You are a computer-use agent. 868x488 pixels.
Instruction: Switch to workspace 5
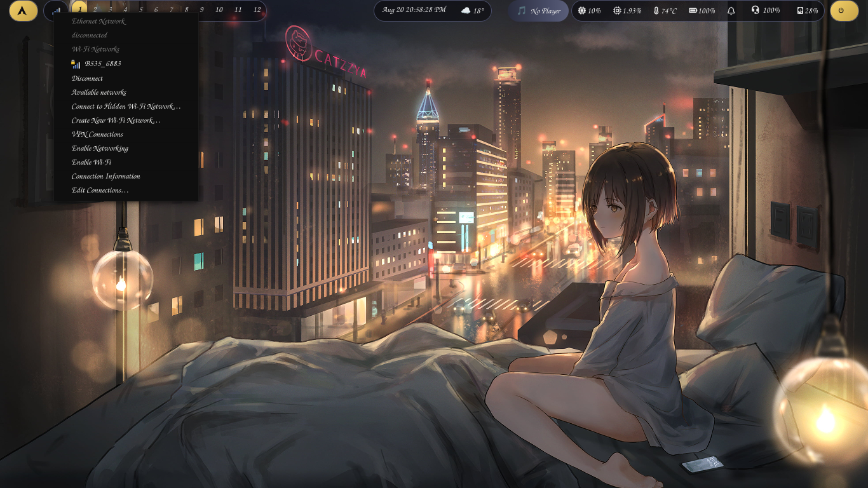tap(141, 10)
